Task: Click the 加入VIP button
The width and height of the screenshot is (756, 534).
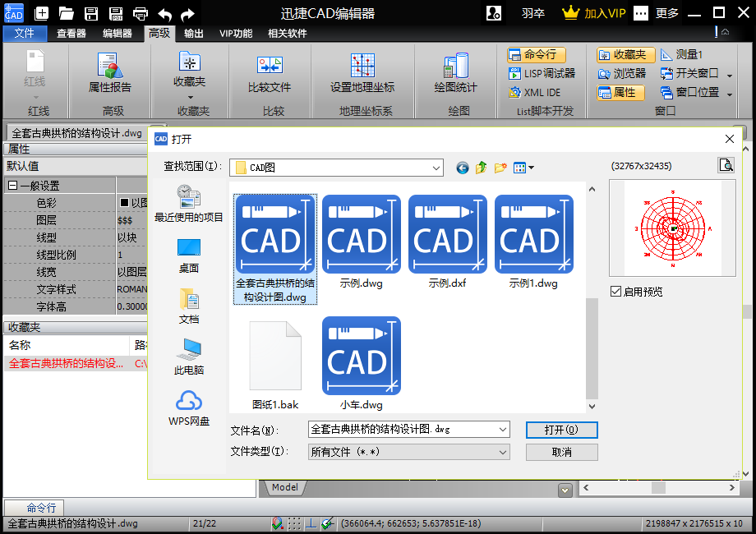Action: point(594,13)
